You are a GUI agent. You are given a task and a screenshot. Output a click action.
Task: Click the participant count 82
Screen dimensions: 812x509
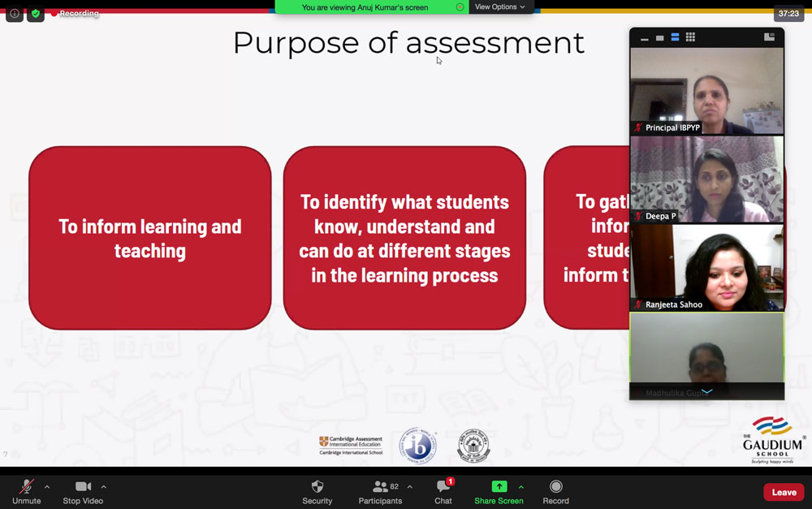[x=395, y=487]
